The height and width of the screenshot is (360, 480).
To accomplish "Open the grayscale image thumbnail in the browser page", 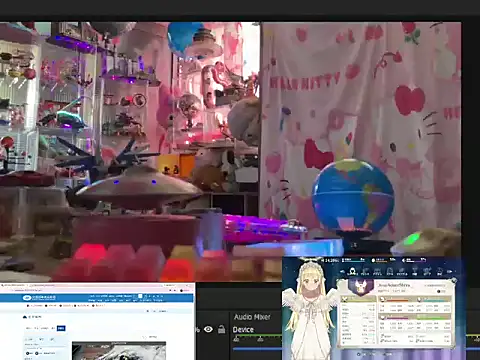I will (119, 351).
